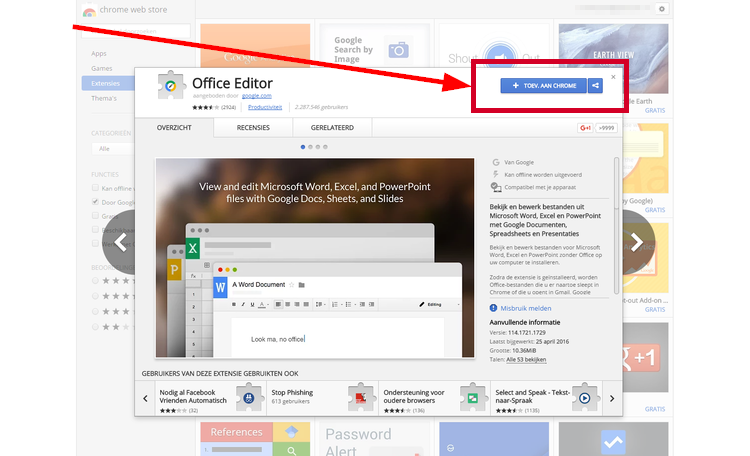Open Nodig al Facebook Vrienden Automatisch extension
Screen dimensions: 750x456
coord(211,398)
